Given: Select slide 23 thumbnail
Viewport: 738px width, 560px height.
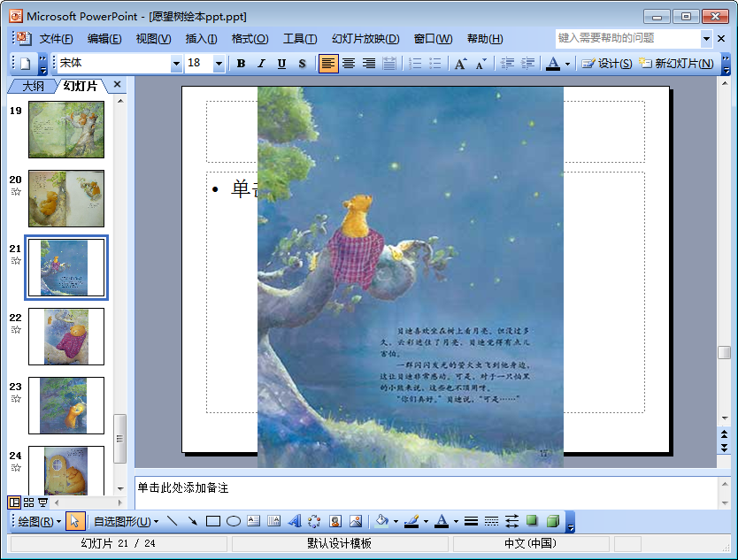Looking at the screenshot, I should pos(66,406).
